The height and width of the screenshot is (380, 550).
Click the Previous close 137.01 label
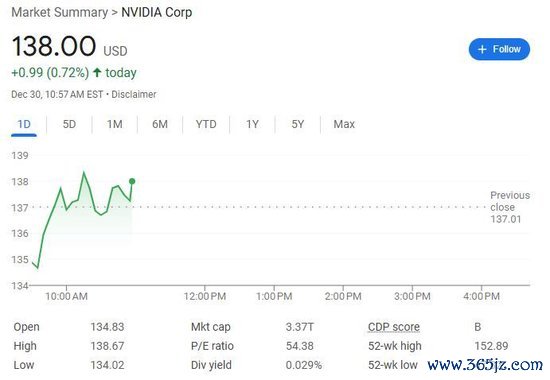pos(510,207)
